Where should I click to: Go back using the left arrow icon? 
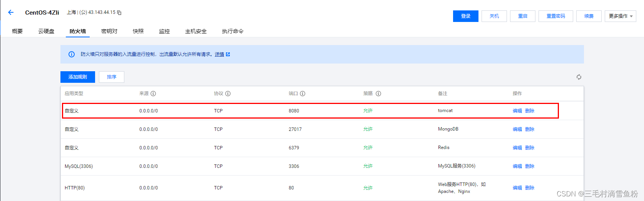coord(11,12)
